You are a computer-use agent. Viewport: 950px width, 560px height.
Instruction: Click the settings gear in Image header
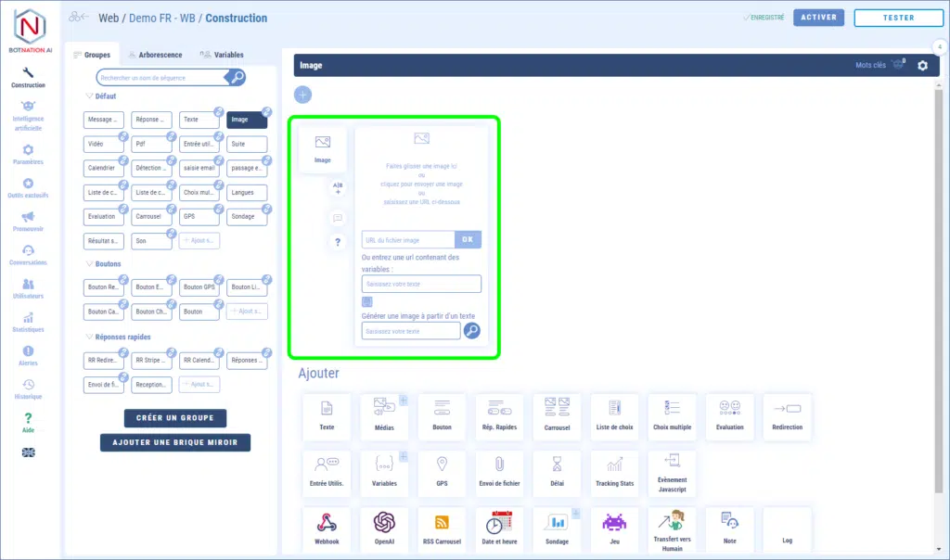(922, 66)
